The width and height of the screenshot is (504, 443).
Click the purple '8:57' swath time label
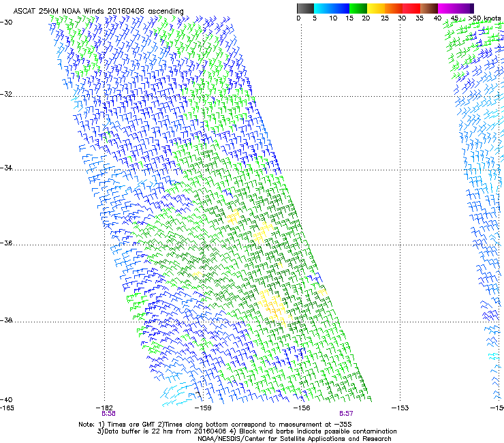(346, 414)
